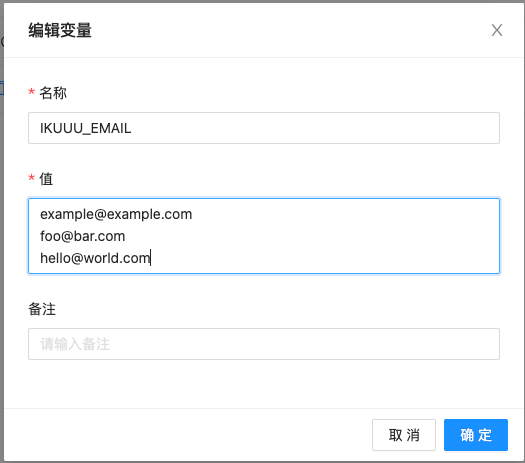This screenshot has width=525, height=463.
Task: Click empty space right of IKUUU_EMAIL text
Action: (x=315, y=129)
